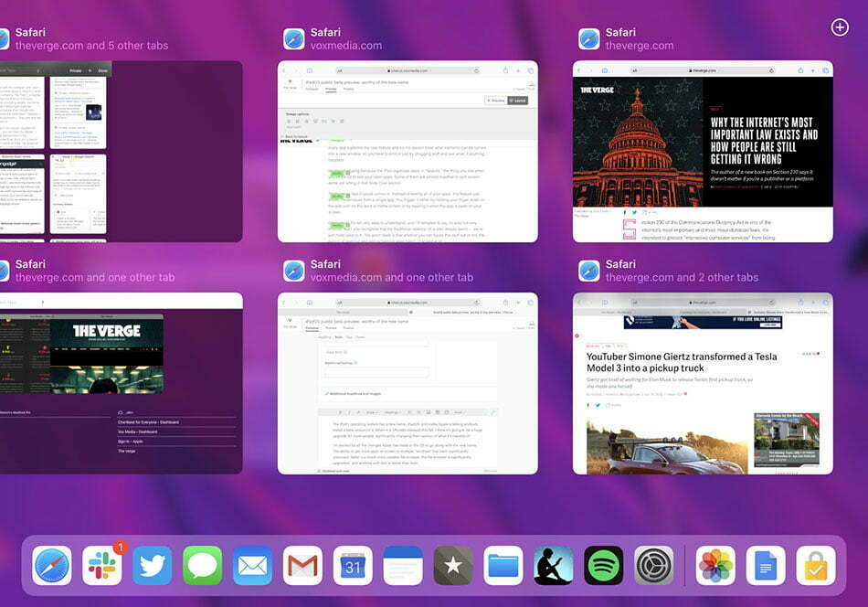Open the yellow padlock checkmark app
The height and width of the screenshot is (607, 868).
point(816,566)
